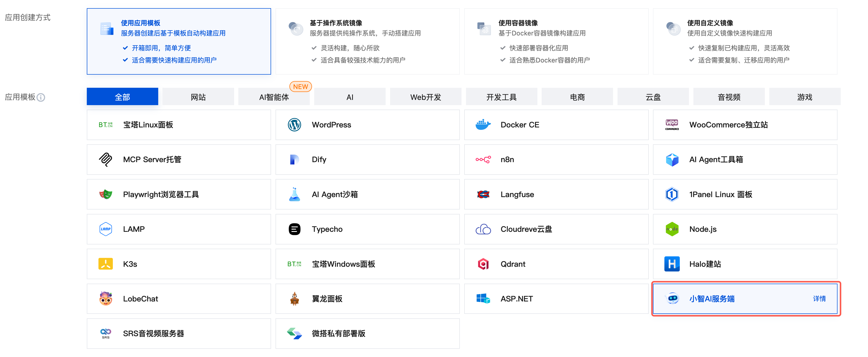Click the K3s yellow icon
868x357 pixels.
point(105,264)
